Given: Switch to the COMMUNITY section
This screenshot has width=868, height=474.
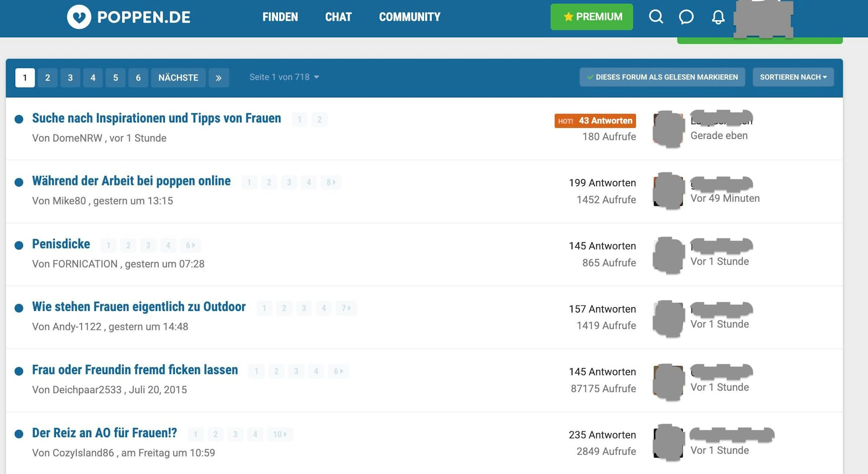Looking at the screenshot, I should [x=409, y=17].
